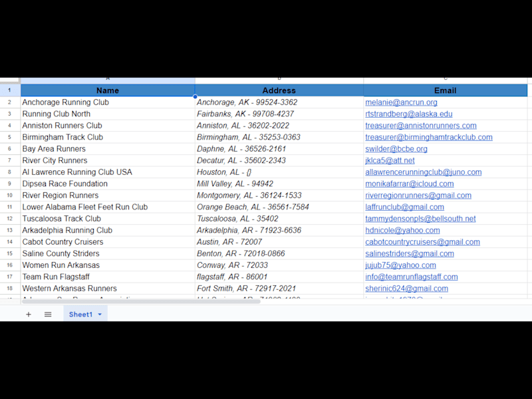
Task: Select Al Lawrence Running Club USA cell
Action: (108, 172)
